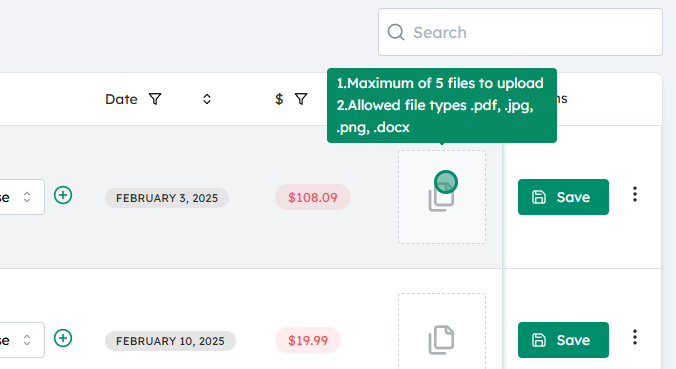Sort by the Date column arrows
676x369 pixels.
(207, 99)
